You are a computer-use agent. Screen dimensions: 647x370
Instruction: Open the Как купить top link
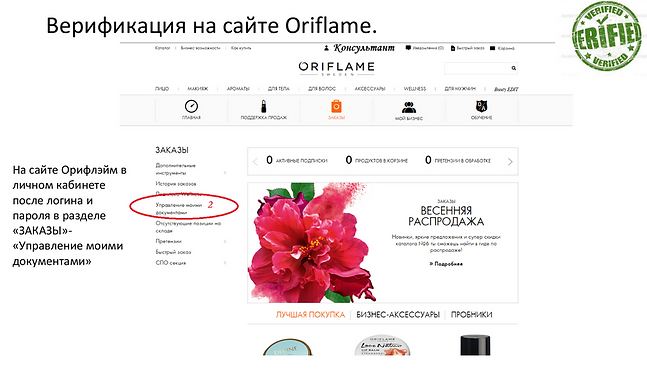point(241,48)
